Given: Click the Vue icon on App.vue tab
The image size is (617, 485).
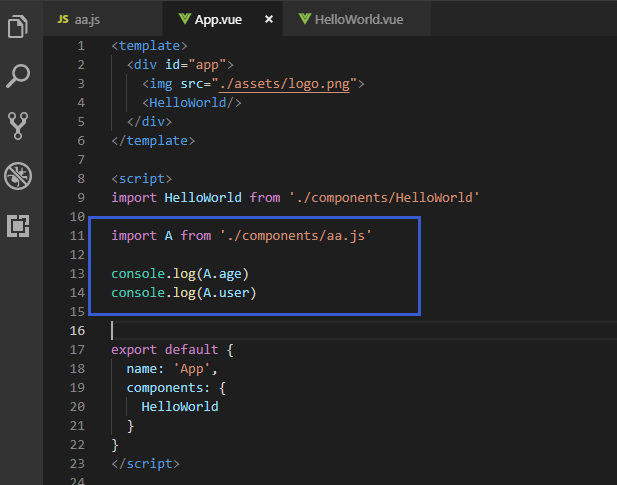Looking at the screenshot, I should click(x=185, y=19).
